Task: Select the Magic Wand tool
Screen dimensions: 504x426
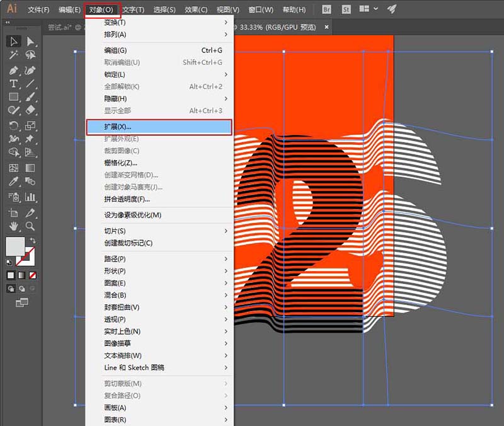Action: 13,55
